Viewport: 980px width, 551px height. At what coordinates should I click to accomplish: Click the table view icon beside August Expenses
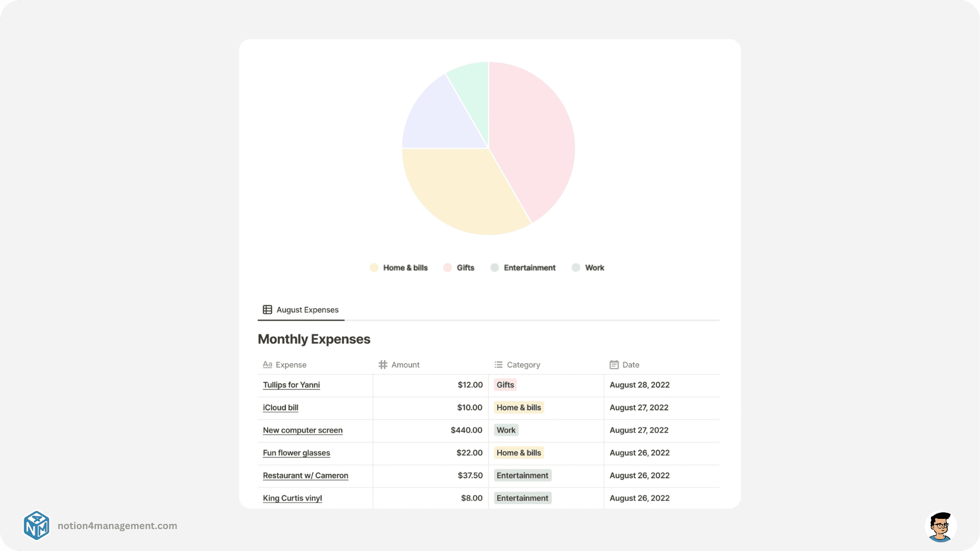pos(267,309)
